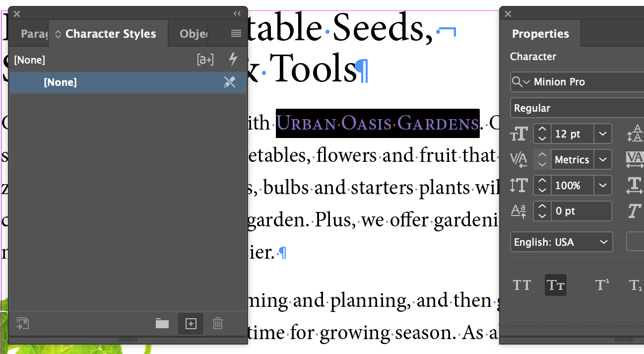Create a new style group folder

pos(162,324)
